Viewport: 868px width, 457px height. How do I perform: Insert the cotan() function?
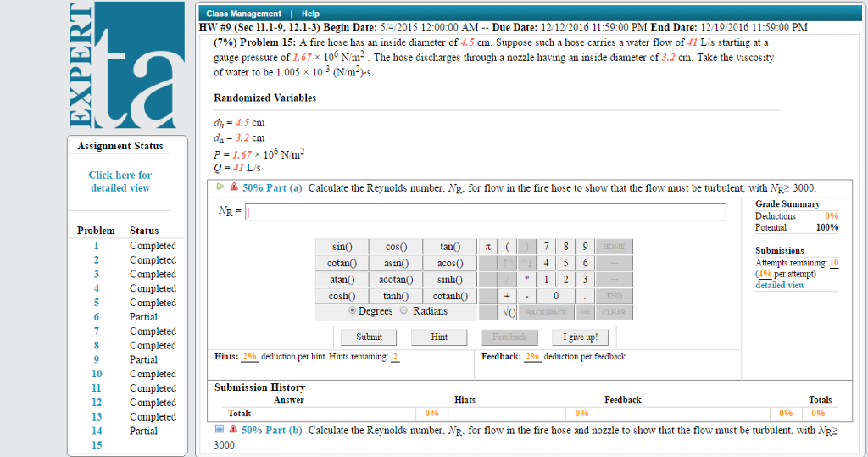click(342, 263)
